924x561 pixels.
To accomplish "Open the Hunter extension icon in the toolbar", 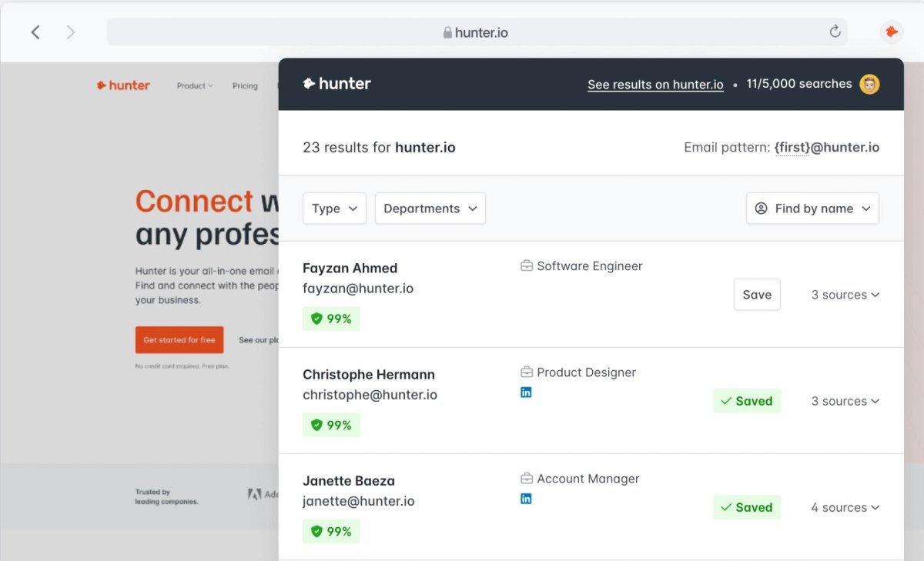I will (892, 32).
